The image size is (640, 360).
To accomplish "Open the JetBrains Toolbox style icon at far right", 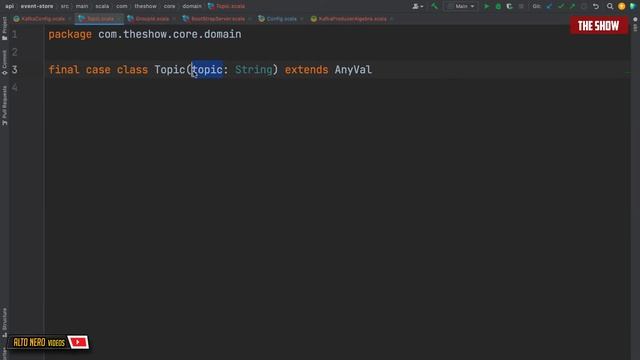I will tap(633, 6).
